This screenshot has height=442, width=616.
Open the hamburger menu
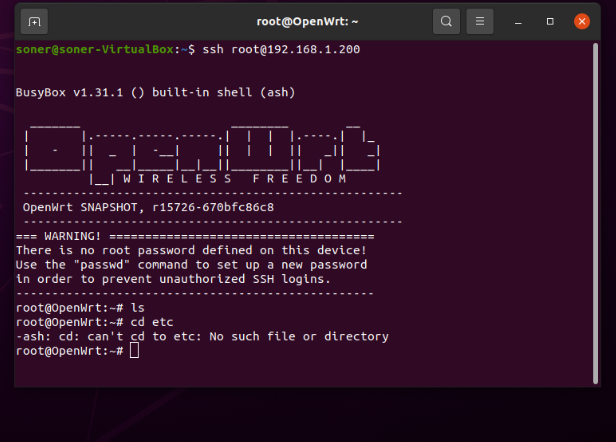click(480, 21)
